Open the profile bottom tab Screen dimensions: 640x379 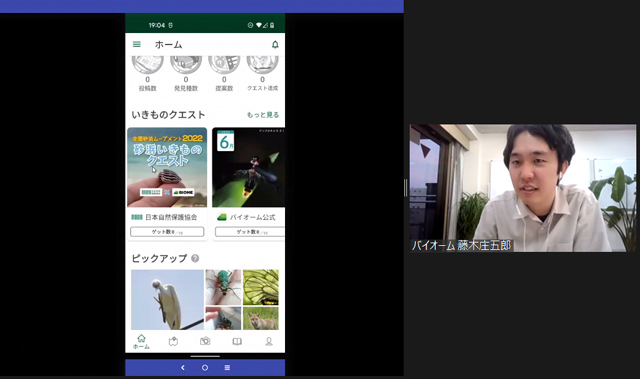point(269,341)
